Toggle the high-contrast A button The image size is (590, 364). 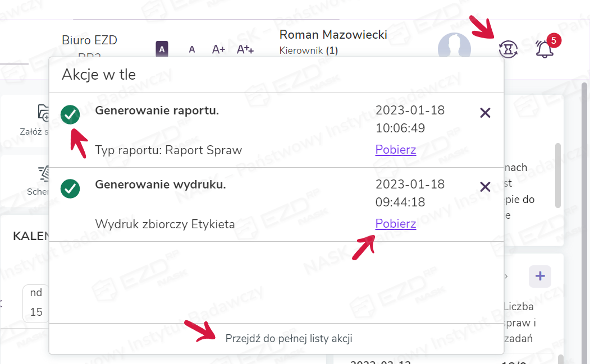162,49
